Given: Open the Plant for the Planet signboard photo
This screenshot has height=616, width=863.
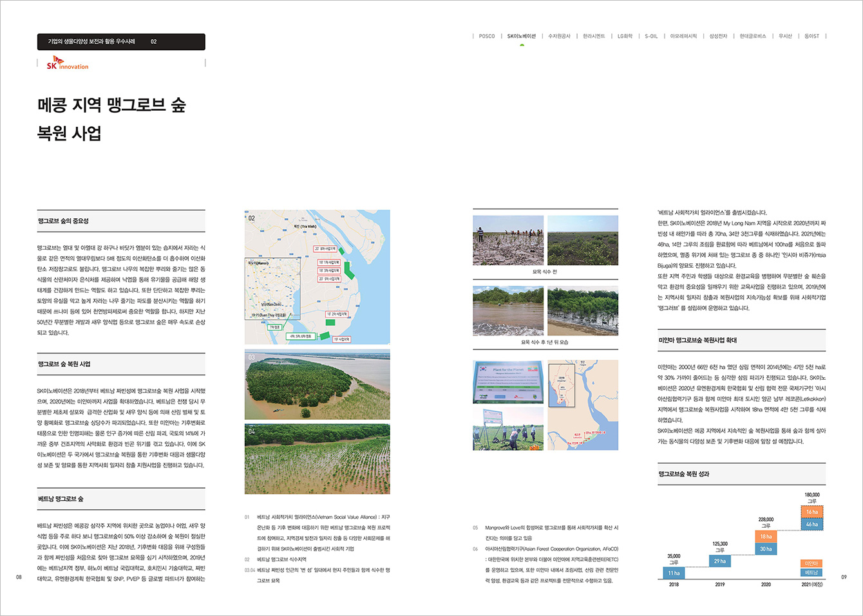Looking at the screenshot, I should (508, 381).
